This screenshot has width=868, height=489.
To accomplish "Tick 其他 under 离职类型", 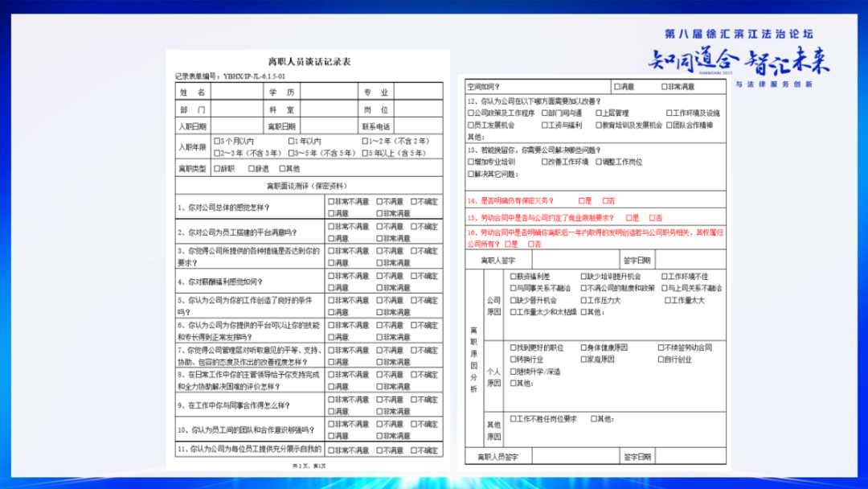I will (x=282, y=168).
